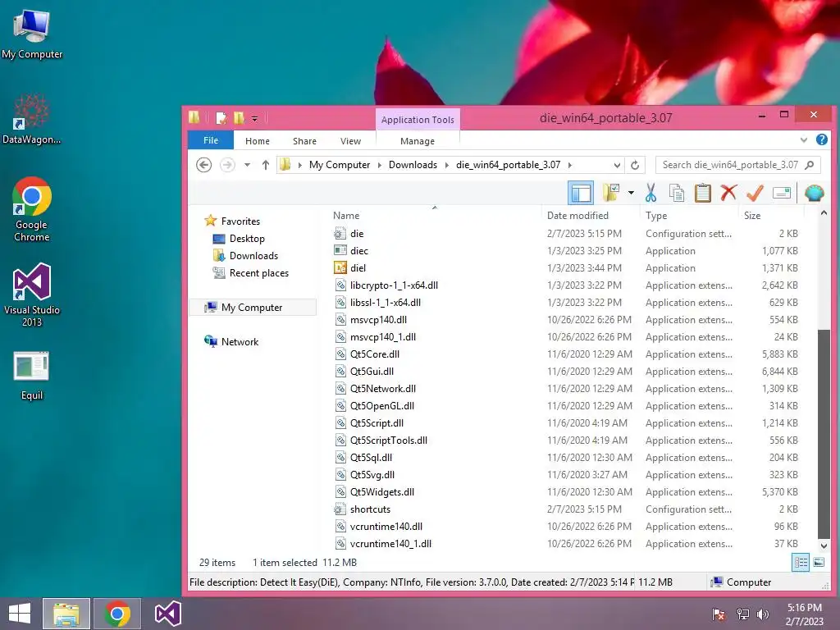Image resolution: width=840 pixels, height=630 pixels.
Task: Open the Share ribbon tab
Action: 304,141
